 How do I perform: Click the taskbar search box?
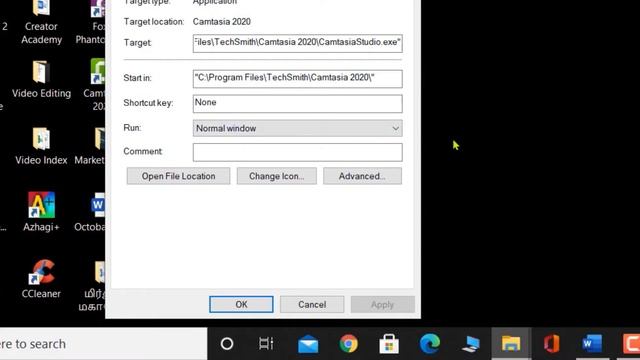tap(104, 344)
